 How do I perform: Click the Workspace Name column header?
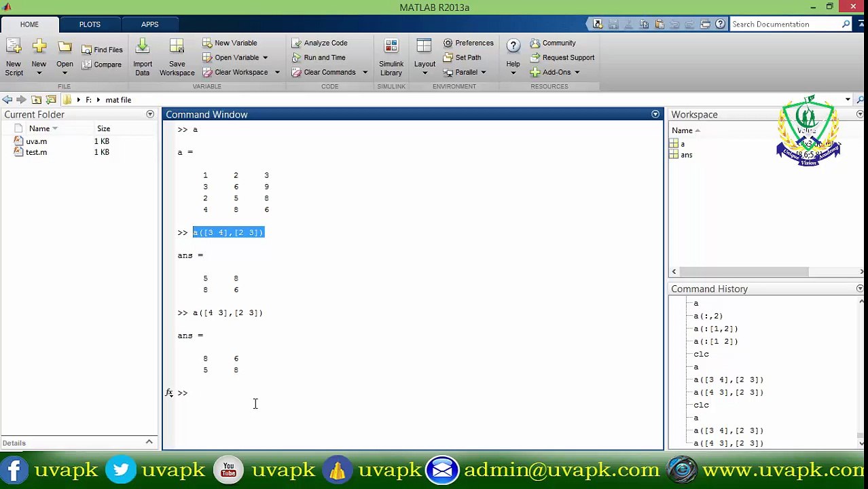point(682,130)
